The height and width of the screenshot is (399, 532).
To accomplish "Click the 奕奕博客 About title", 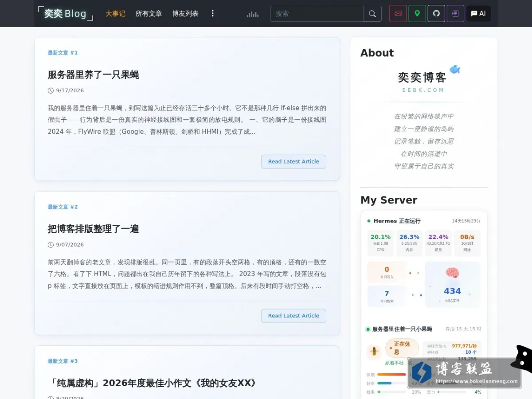I will pos(422,78).
